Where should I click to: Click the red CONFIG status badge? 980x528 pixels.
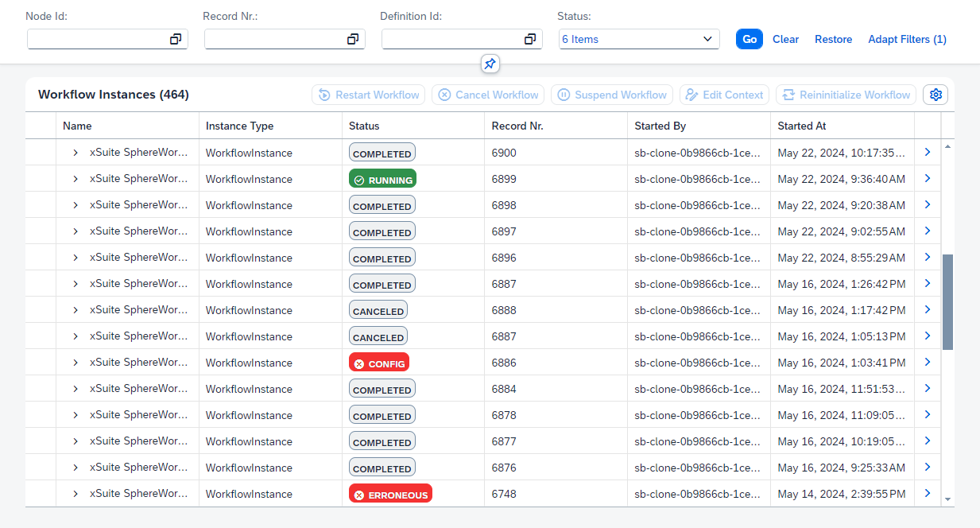tap(379, 362)
